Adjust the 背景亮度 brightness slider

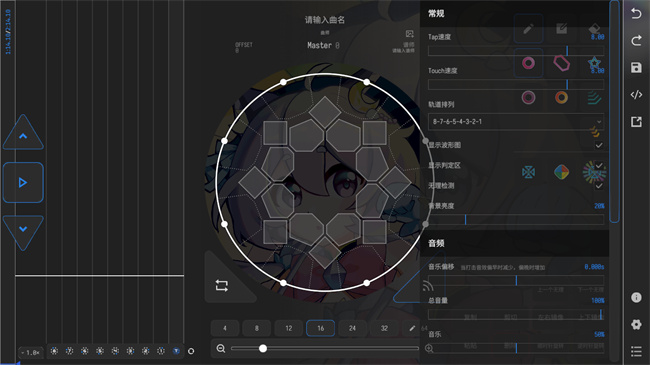pos(516,219)
